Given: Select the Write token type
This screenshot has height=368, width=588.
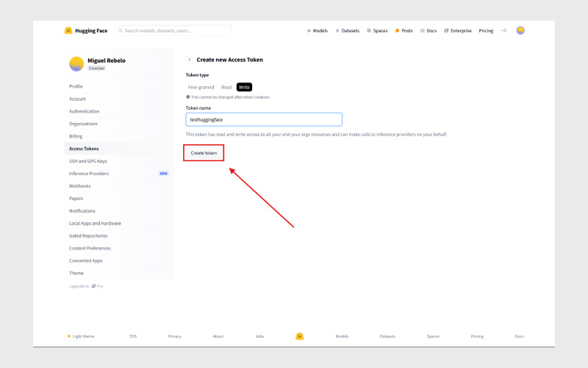Looking at the screenshot, I should (244, 87).
